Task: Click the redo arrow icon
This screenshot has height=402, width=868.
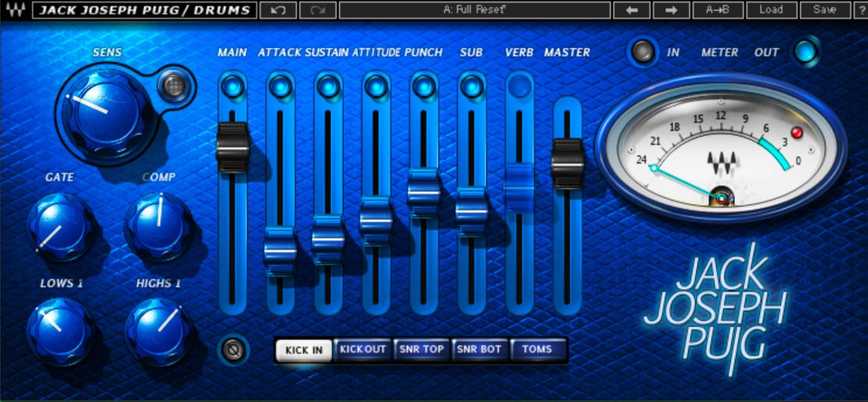Action: click(x=317, y=10)
